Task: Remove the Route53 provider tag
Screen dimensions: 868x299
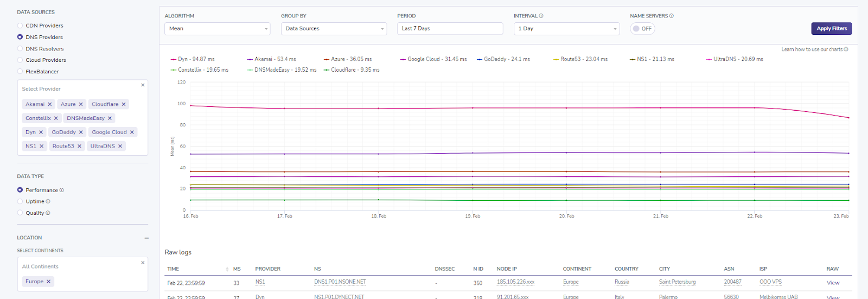Action: (x=79, y=146)
